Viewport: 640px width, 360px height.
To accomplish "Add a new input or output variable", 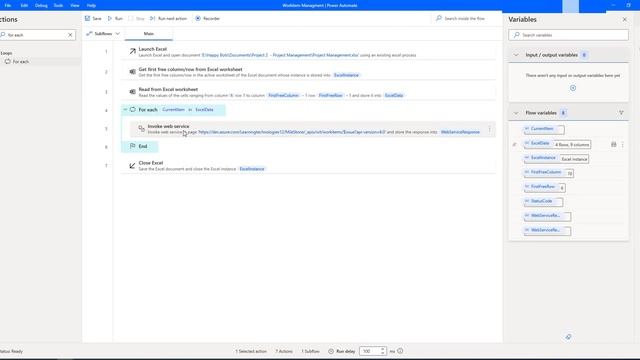I will 573,88.
